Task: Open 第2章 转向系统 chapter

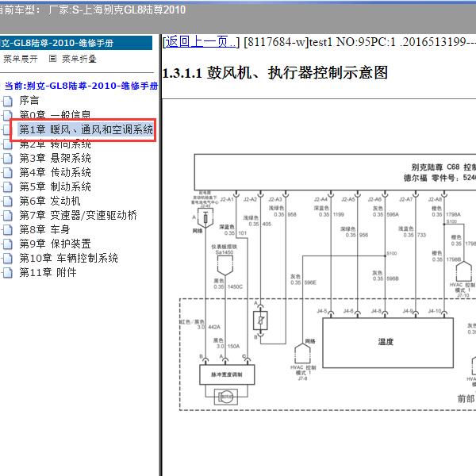Action: [55, 144]
